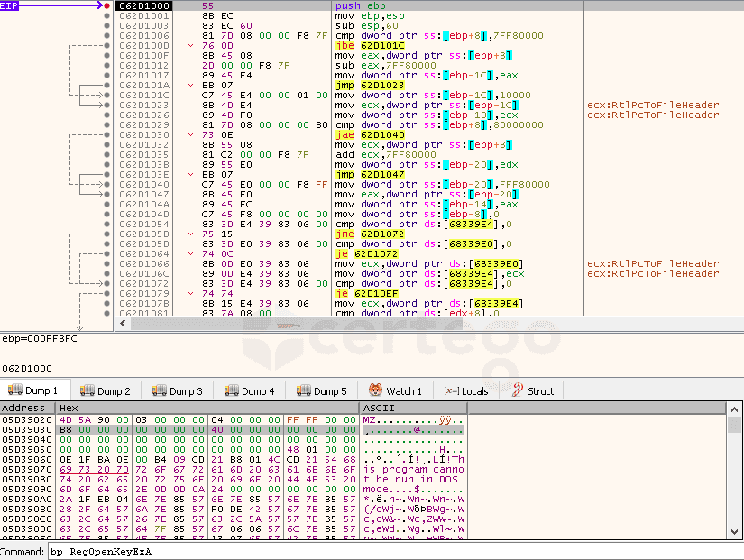Image resolution: width=744 pixels, height=560 pixels.
Task: Click the dog icon on Watch 1 tab
Action: click(x=375, y=390)
